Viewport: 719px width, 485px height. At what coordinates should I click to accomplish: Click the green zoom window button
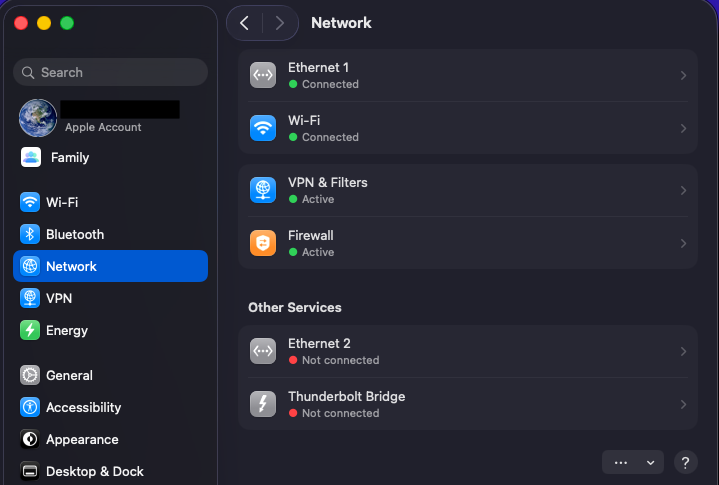pos(67,23)
